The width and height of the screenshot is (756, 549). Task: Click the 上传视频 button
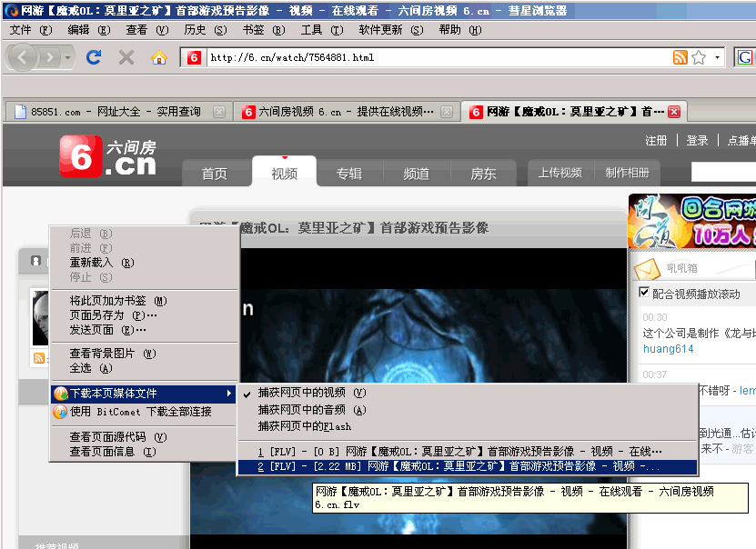tap(560, 173)
